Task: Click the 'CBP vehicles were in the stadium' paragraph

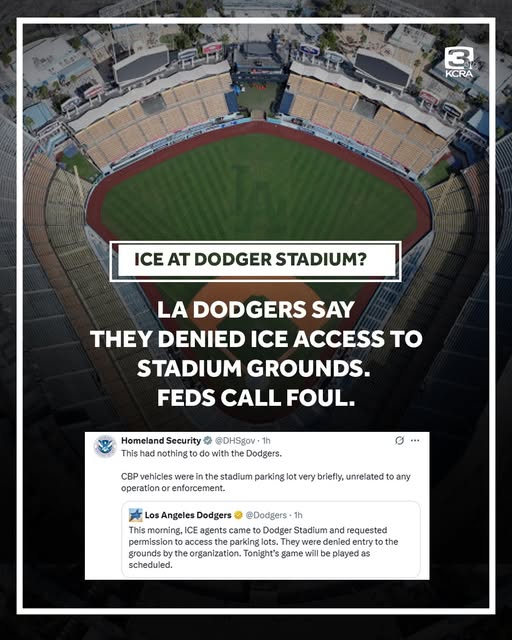Action: point(265,482)
